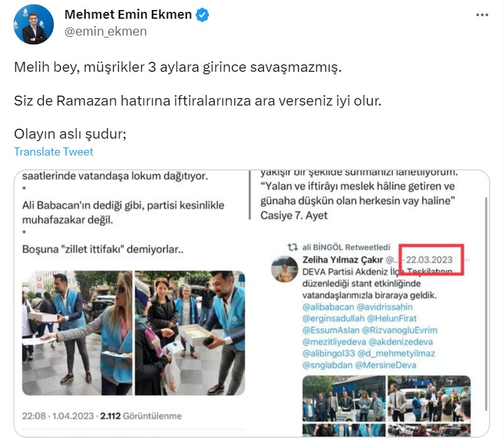Image resolution: width=504 pixels, height=441 pixels.
Task: Open the three-dot more options menu
Action: (x=482, y=15)
